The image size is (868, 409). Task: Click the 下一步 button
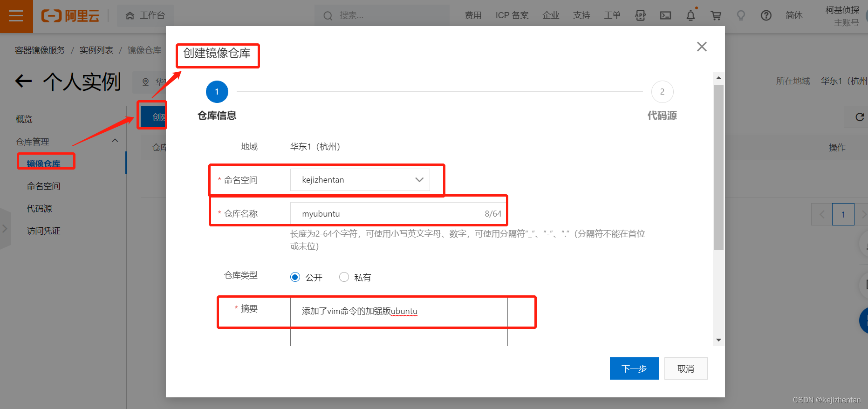[x=634, y=368]
